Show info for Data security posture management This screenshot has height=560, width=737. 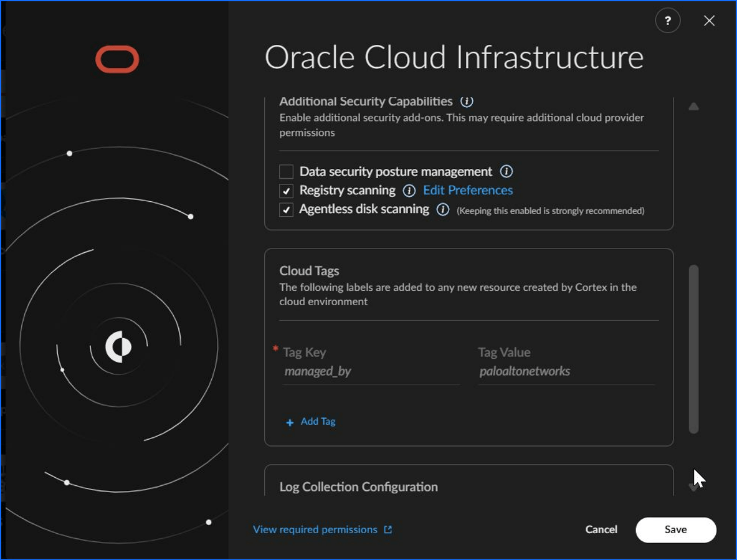coord(506,171)
